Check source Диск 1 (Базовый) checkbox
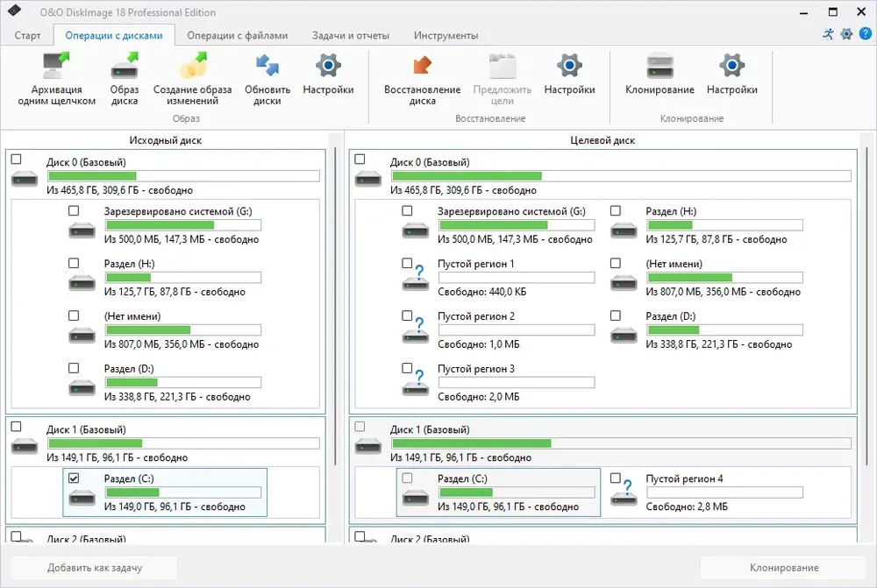Viewport: 877px width, 588px height. (x=16, y=427)
